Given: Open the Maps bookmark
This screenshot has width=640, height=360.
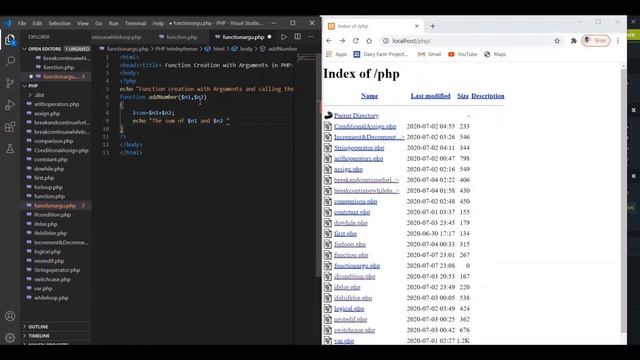Looking at the screenshot, I should click(495, 54).
